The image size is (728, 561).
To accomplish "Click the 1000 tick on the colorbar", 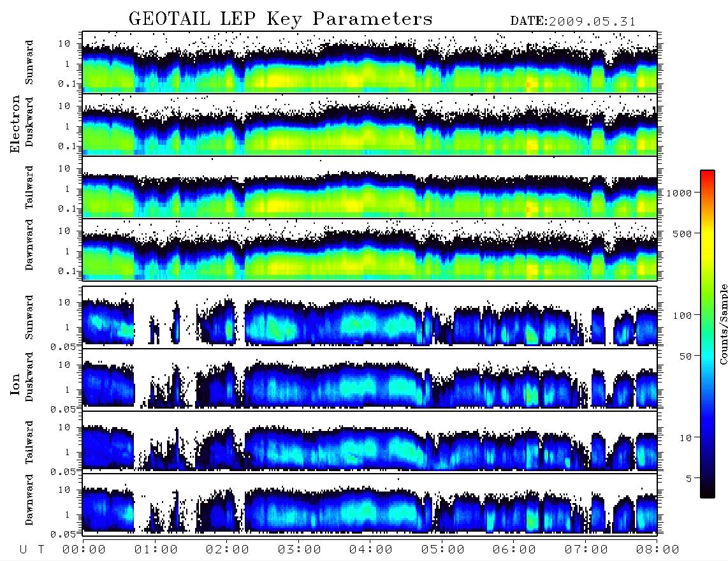I will tap(680, 193).
